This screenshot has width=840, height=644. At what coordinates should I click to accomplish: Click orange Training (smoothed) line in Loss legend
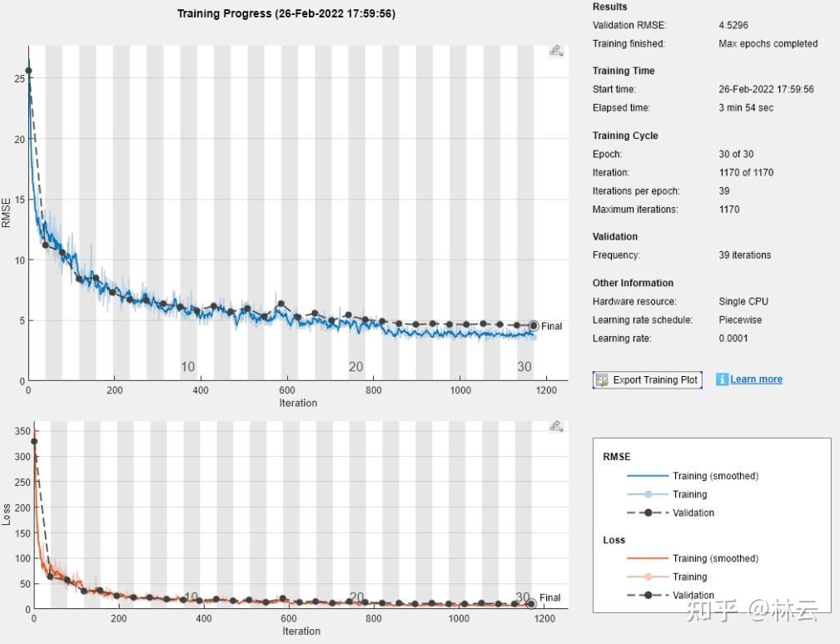coord(647,558)
